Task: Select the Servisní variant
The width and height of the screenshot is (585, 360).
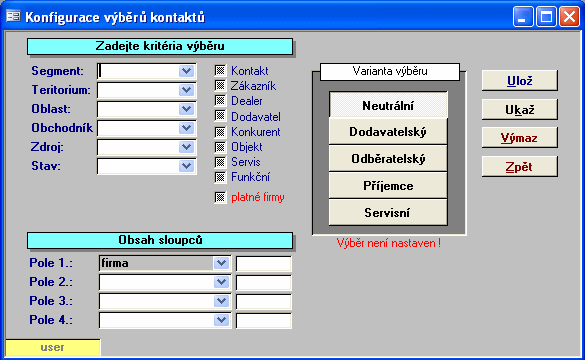Action: (x=388, y=213)
